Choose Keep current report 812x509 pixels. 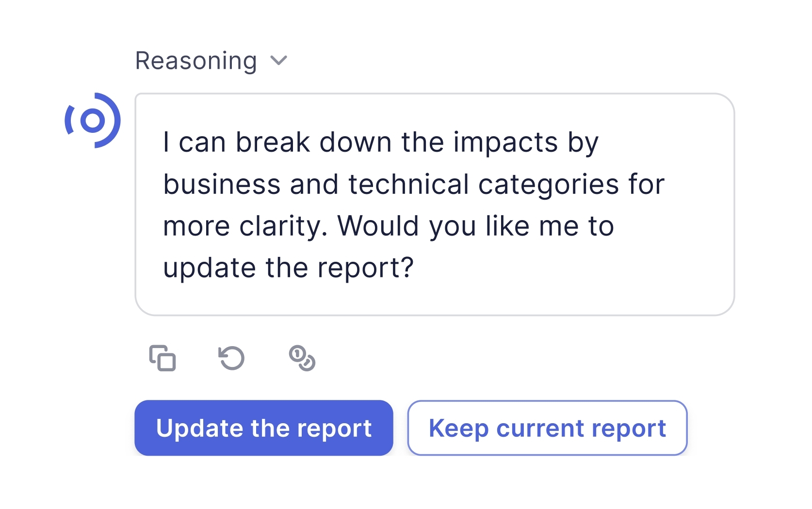click(x=547, y=428)
